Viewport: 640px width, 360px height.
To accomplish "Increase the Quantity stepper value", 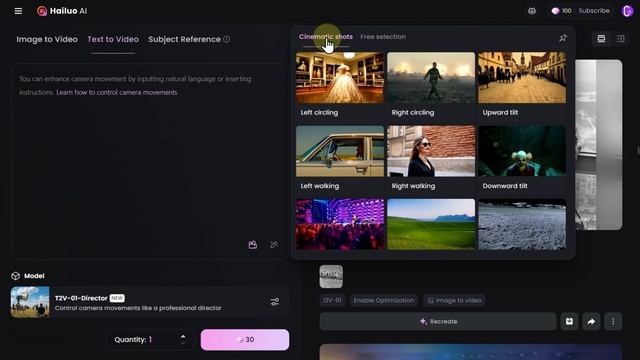I will [183, 336].
